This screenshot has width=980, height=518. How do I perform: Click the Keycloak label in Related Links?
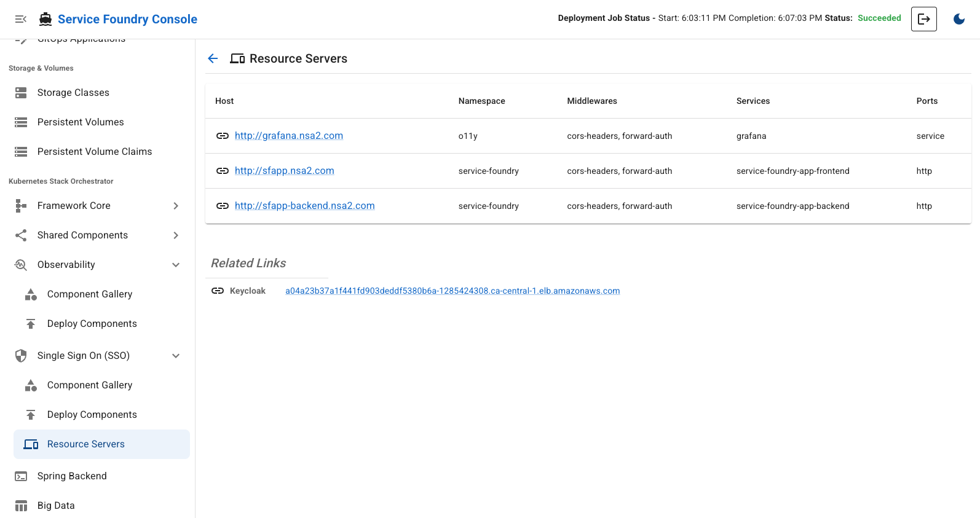tap(248, 291)
